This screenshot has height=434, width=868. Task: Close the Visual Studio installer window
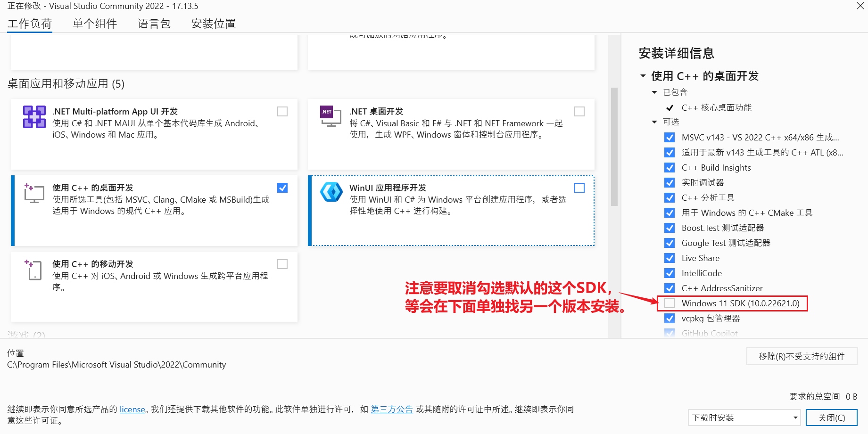click(860, 6)
